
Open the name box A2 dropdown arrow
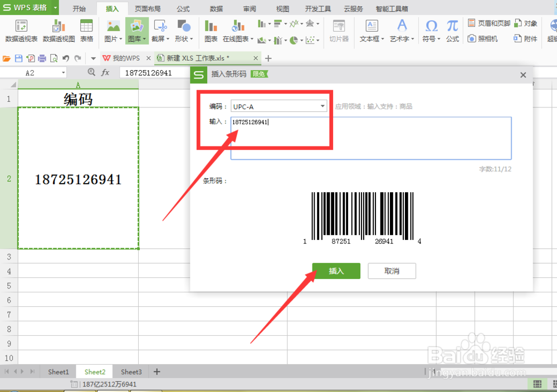(63, 73)
